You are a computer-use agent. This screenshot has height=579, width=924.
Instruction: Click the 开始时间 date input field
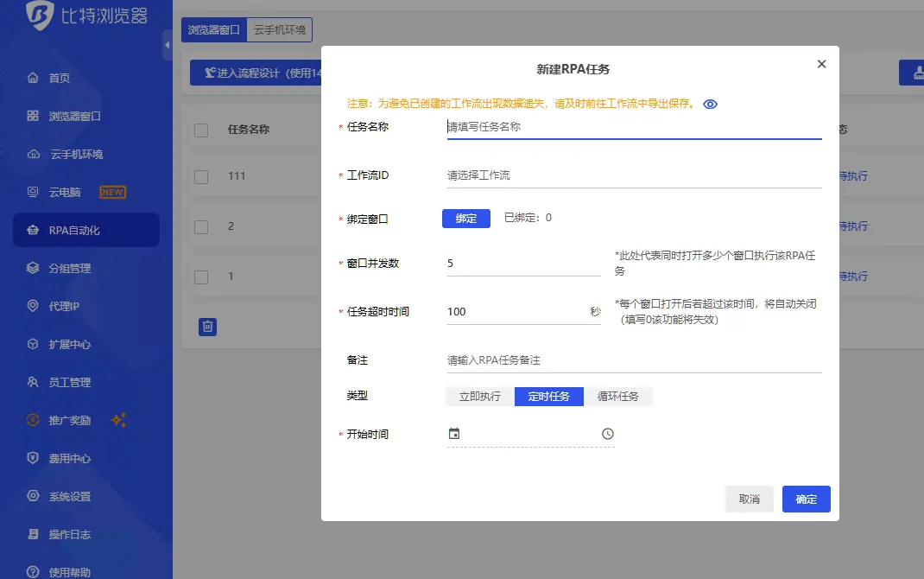530,434
